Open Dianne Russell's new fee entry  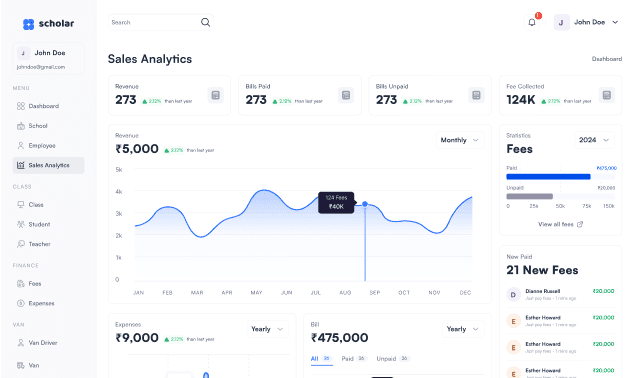pos(560,295)
